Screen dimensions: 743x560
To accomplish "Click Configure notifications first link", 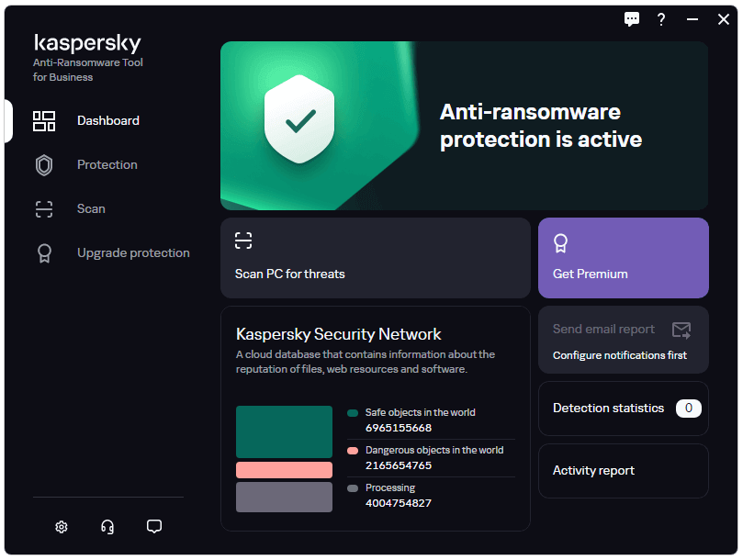I will pyautogui.click(x=619, y=355).
